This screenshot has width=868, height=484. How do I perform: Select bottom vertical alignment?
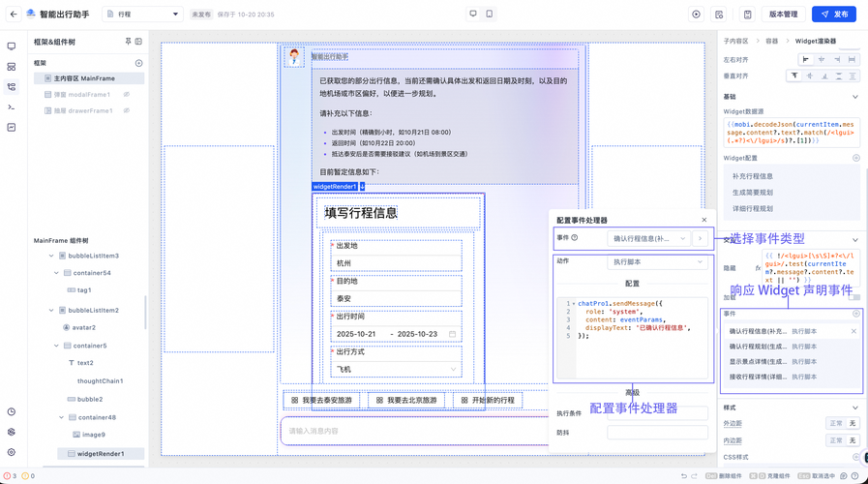tap(824, 76)
